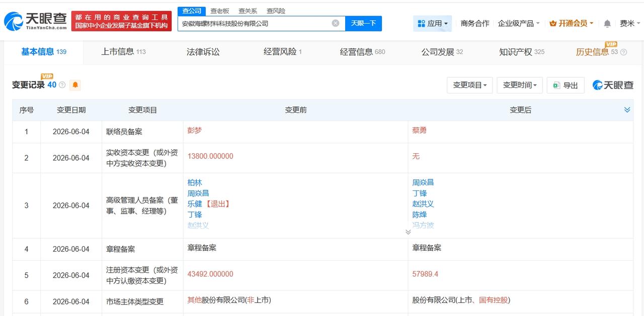Expand all rows with double-chevron in table header

tap(627, 110)
